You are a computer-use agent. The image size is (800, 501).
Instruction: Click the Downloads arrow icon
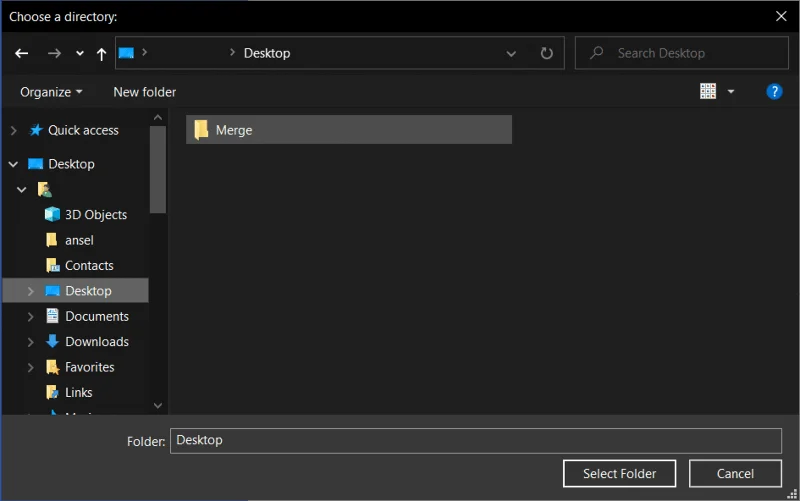coord(52,341)
